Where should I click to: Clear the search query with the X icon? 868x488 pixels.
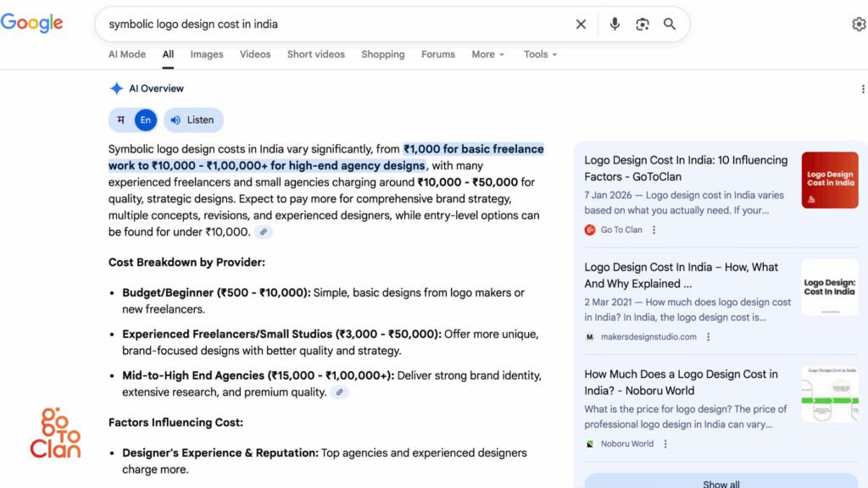pyautogui.click(x=581, y=24)
